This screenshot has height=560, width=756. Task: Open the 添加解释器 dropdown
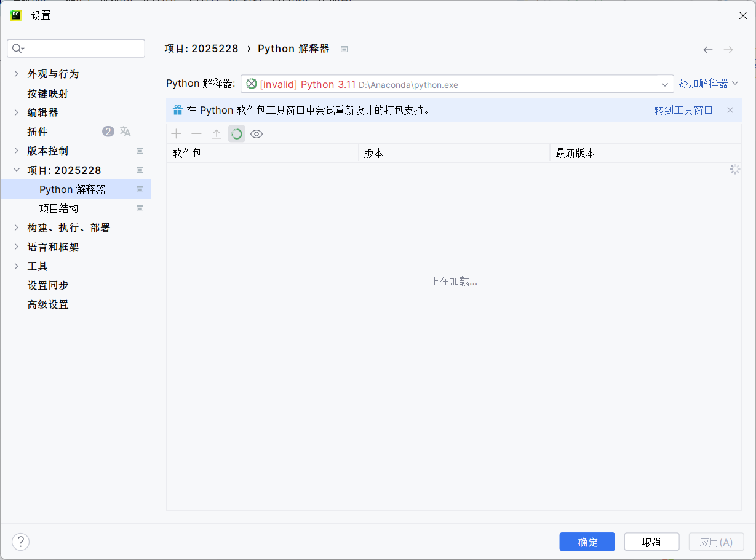[709, 83]
